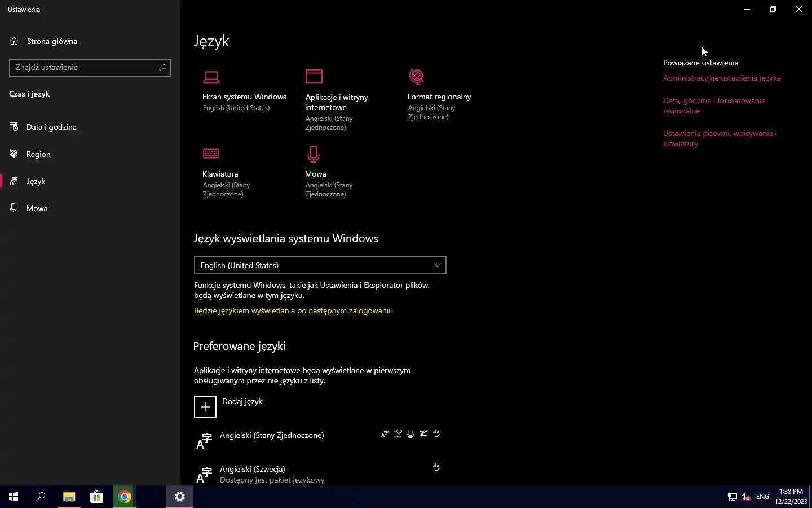Select the Angielski (Stany Zjednoczone) language icon
Screen dimensions: 812x508
pyautogui.click(x=204, y=441)
